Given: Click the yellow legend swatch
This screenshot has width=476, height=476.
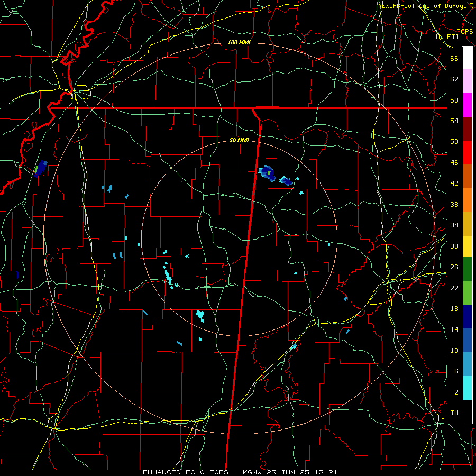Looking at the screenshot, I should pos(467,246).
